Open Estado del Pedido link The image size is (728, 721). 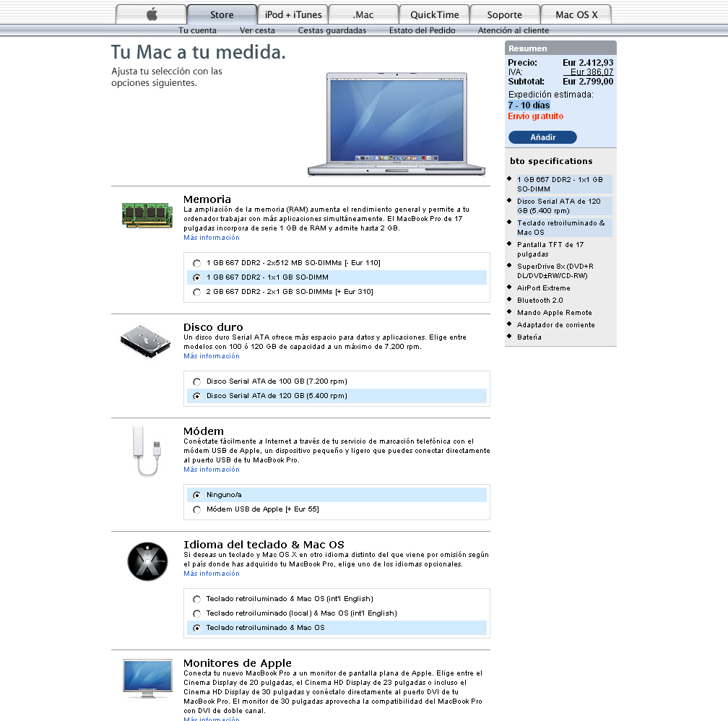tap(422, 30)
